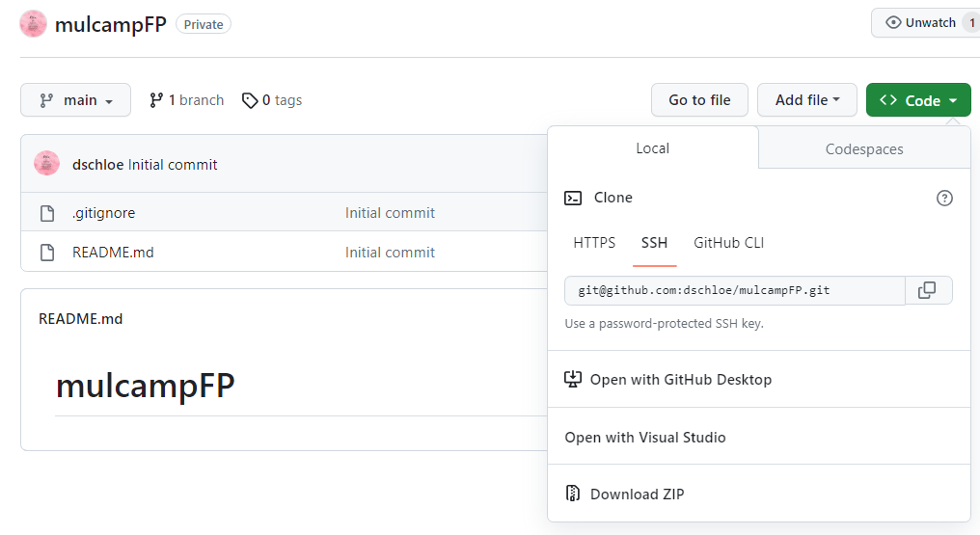Click the mulcampFP repository owner avatar
980x535 pixels.
(x=33, y=24)
